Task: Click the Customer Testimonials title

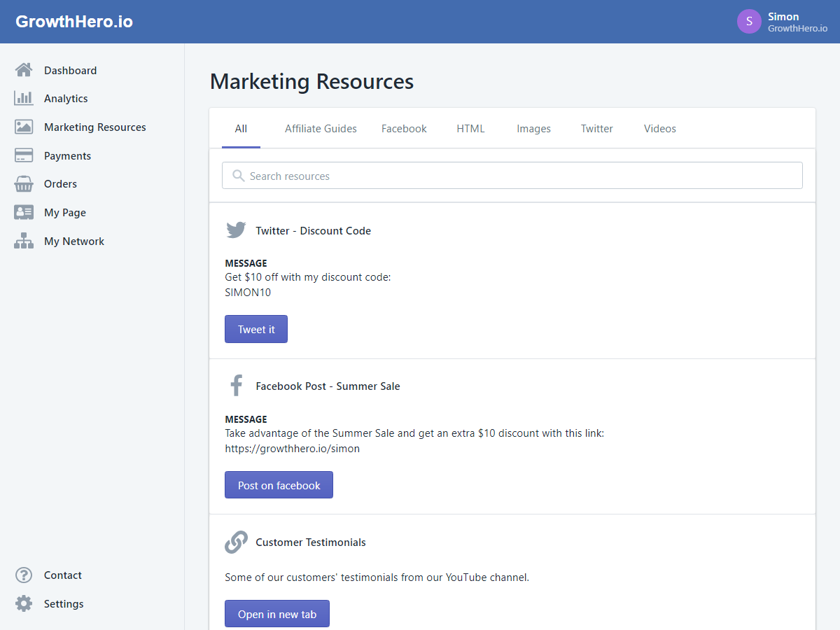Action: coord(311,542)
